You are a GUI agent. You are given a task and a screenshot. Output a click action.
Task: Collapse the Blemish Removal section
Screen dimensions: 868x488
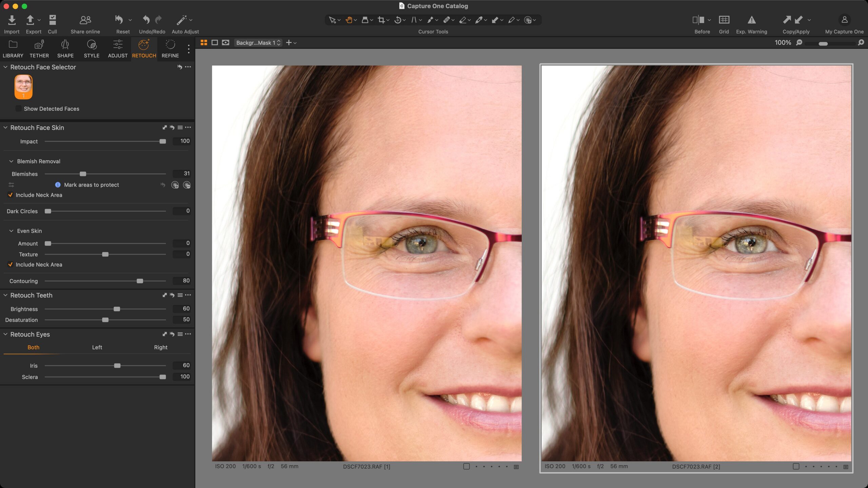(12, 161)
